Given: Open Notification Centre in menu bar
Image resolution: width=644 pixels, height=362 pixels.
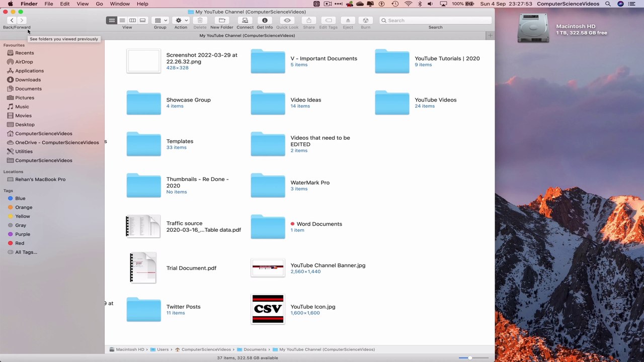Looking at the screenshot, I should [633, 4].
